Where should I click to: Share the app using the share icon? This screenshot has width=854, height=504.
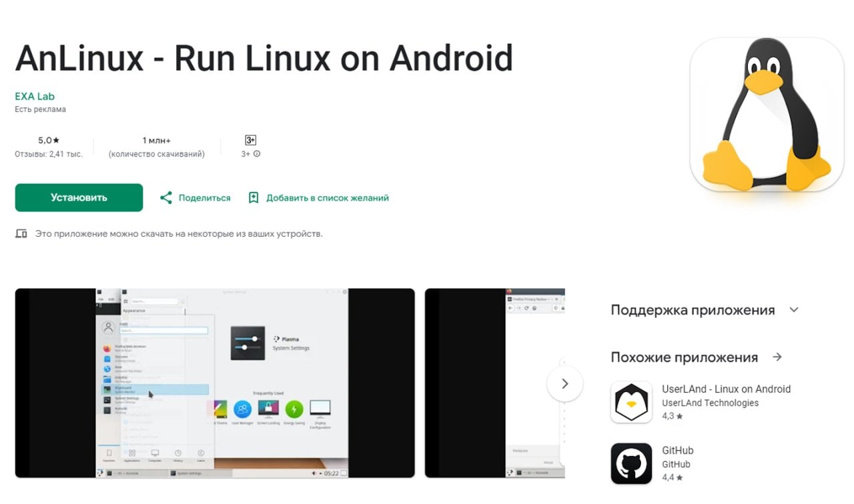tap(166, 197)
